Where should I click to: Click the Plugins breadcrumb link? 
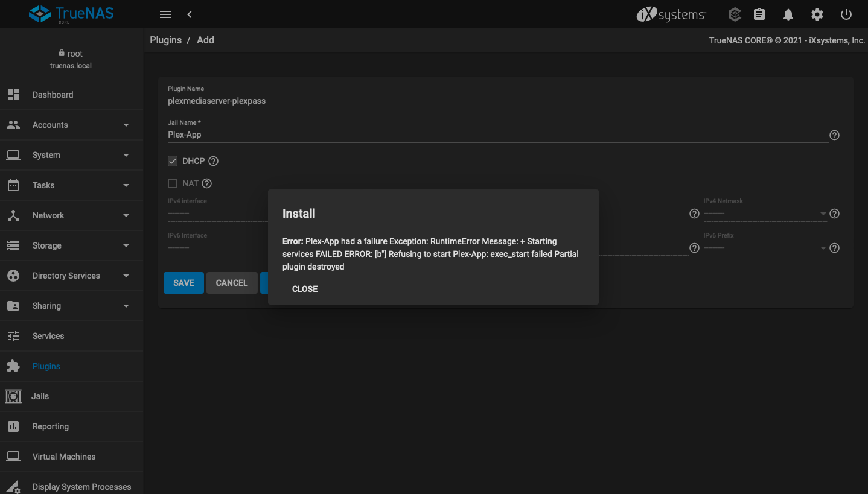165,40
